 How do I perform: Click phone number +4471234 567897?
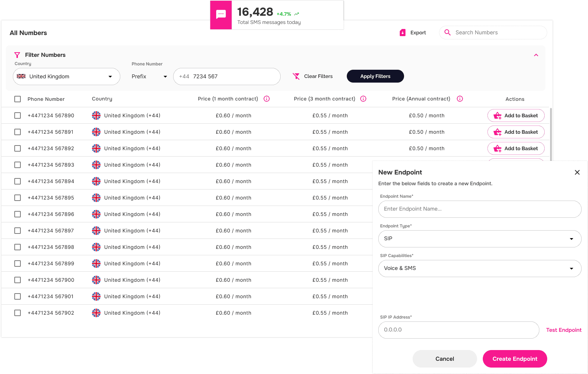pos(51,231)
